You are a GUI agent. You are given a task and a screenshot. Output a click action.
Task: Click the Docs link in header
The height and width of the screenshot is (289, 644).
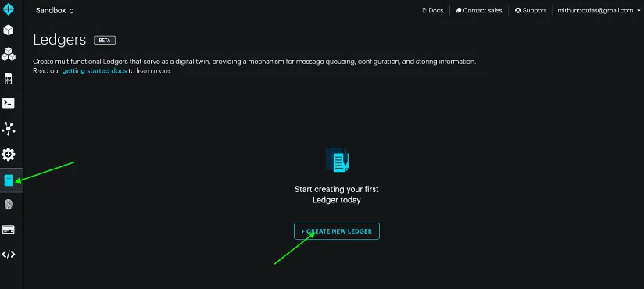coord(433,11)
